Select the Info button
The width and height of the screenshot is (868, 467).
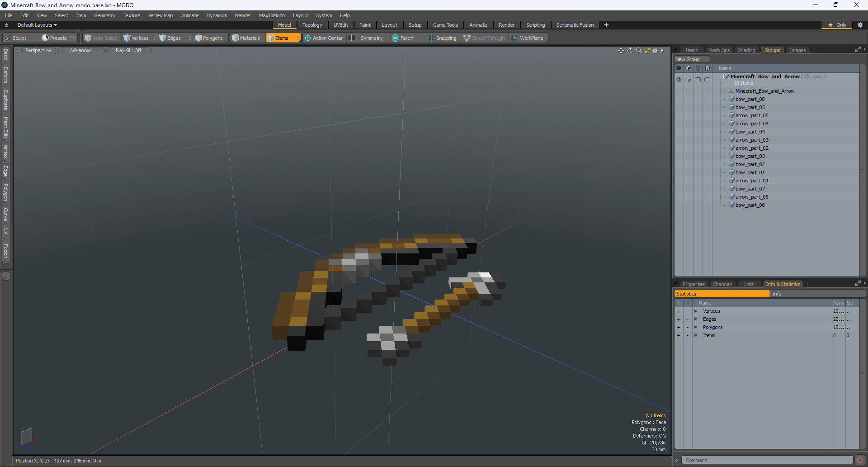(817, 294)
